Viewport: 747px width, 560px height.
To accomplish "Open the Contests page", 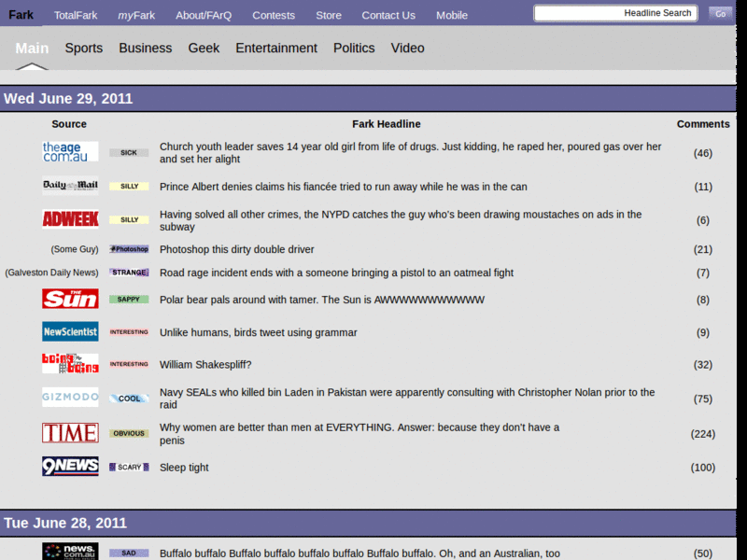I will pos(274,15).
